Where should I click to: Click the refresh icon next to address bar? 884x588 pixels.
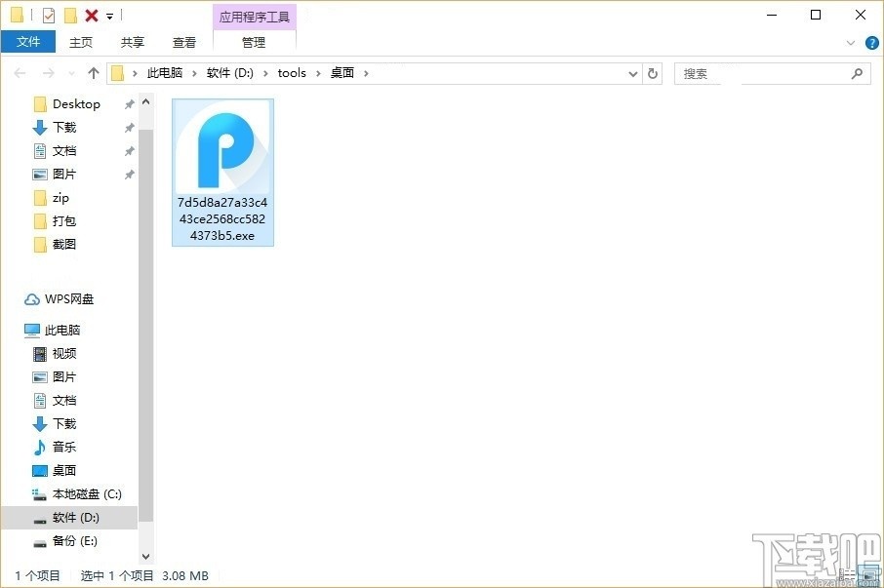pyautogui.click(x=652, y=72)
